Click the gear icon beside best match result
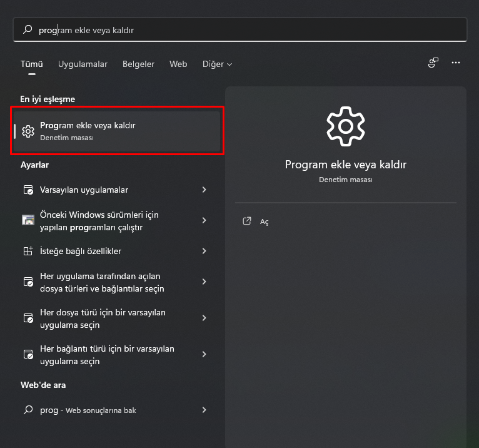479x448 pixels. pos(28,131)
